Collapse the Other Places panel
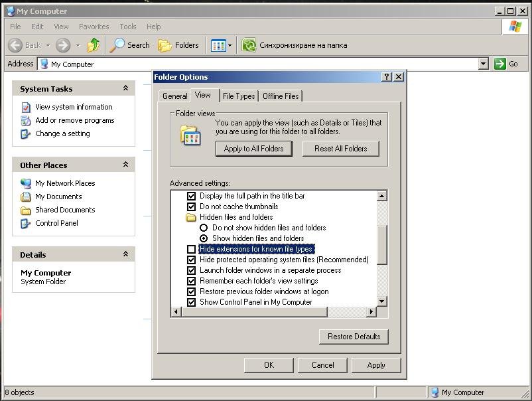This screenshot has height=401, width=532. pos(125,165)
